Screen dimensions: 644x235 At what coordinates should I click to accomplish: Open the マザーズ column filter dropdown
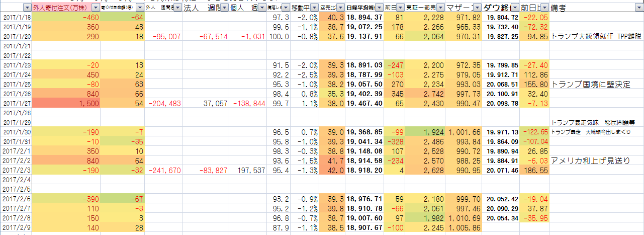click(477, 8)
